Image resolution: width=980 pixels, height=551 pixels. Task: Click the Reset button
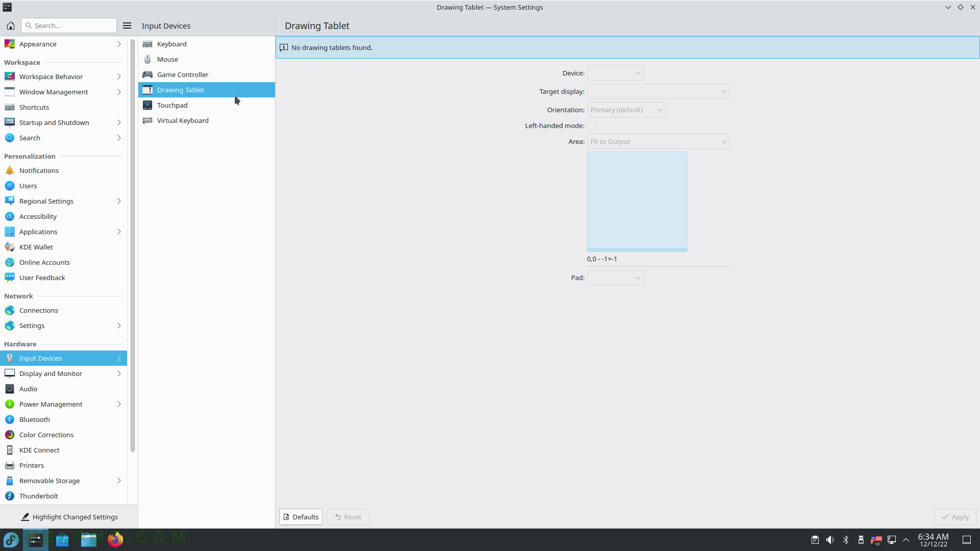point(348,517)
